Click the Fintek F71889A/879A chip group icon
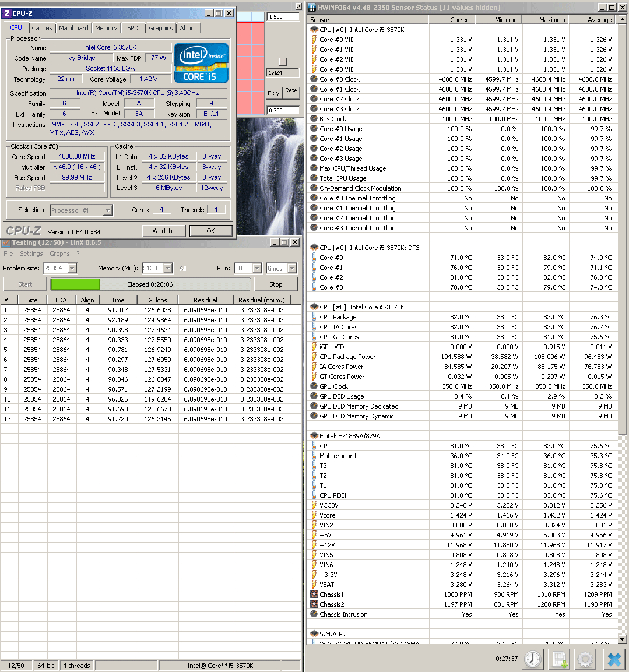Viewport: 629px width, 672px height. pyautogui.click(x=314, y=436)
